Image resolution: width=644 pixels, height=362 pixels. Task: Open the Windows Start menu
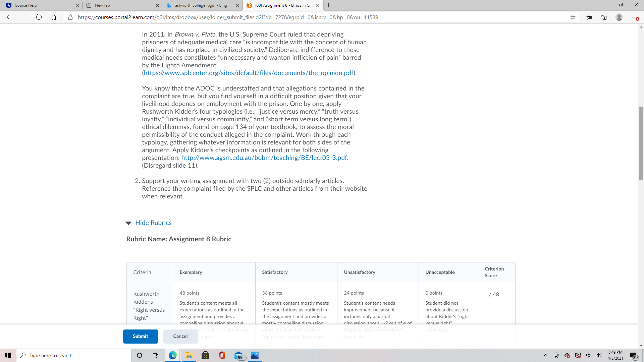click(x=8, y=355)
